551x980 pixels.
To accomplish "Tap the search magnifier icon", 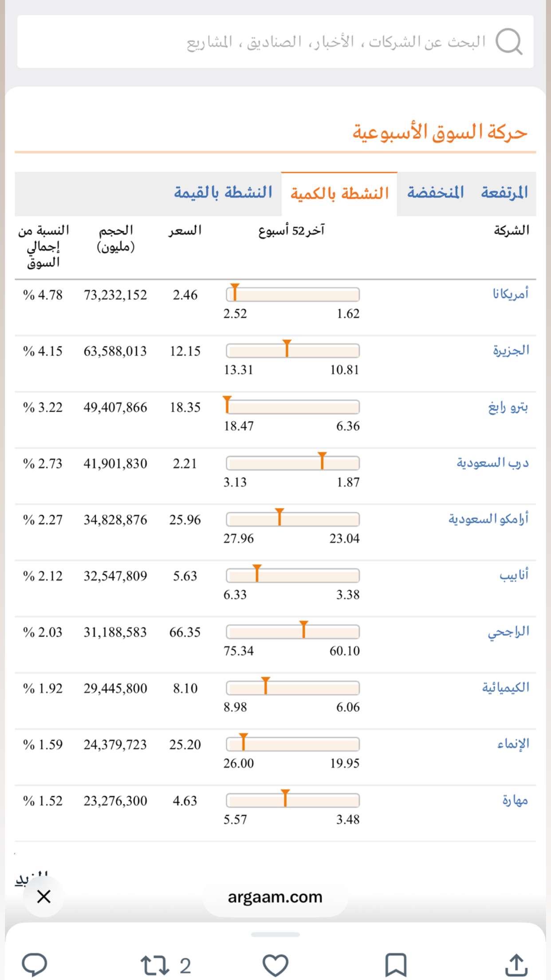I will [508, 42].
